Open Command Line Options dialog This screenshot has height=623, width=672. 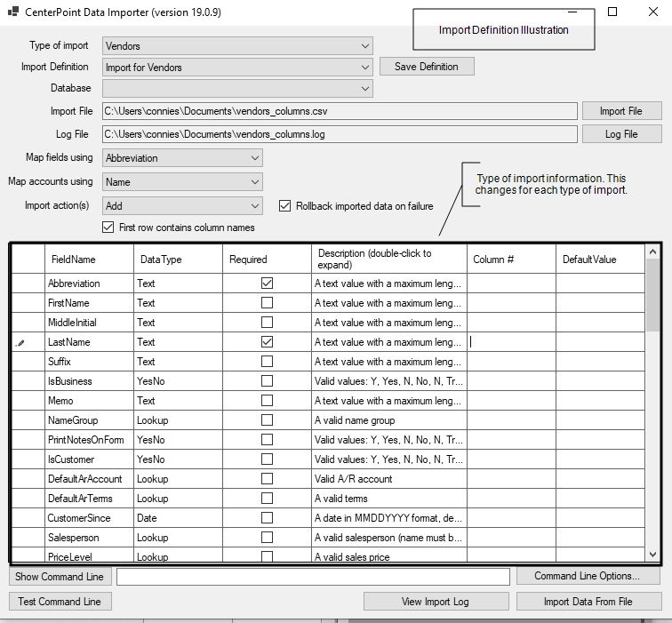[588, 576]
